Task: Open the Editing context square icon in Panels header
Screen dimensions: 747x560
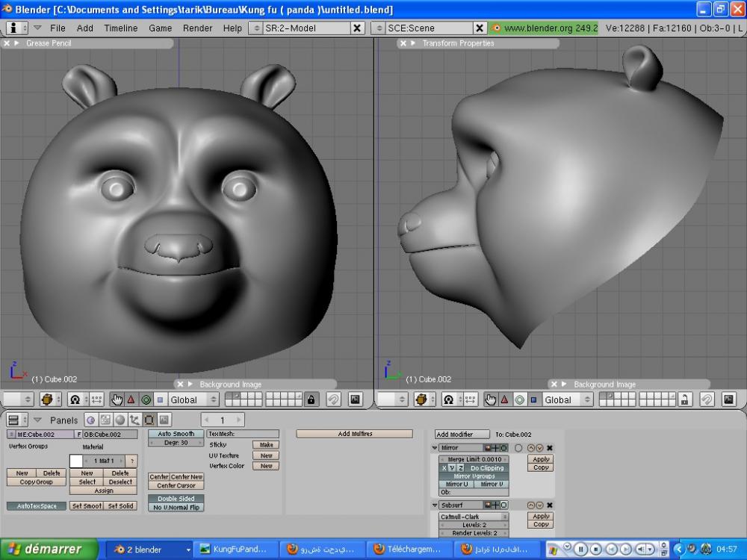Action: click(x=149, y=420)
